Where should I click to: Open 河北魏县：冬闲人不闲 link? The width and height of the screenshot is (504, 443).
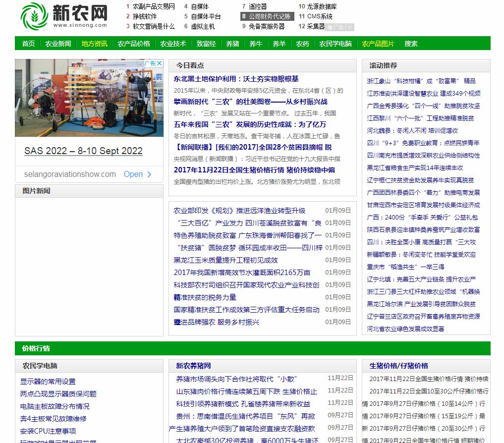point(412,130)
